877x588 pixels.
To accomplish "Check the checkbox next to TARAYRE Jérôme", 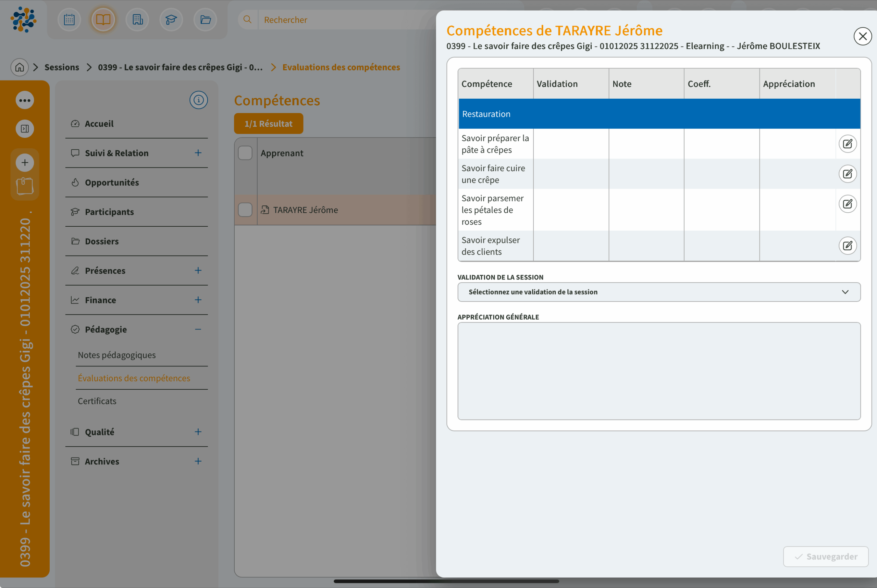I will point(245,210).
